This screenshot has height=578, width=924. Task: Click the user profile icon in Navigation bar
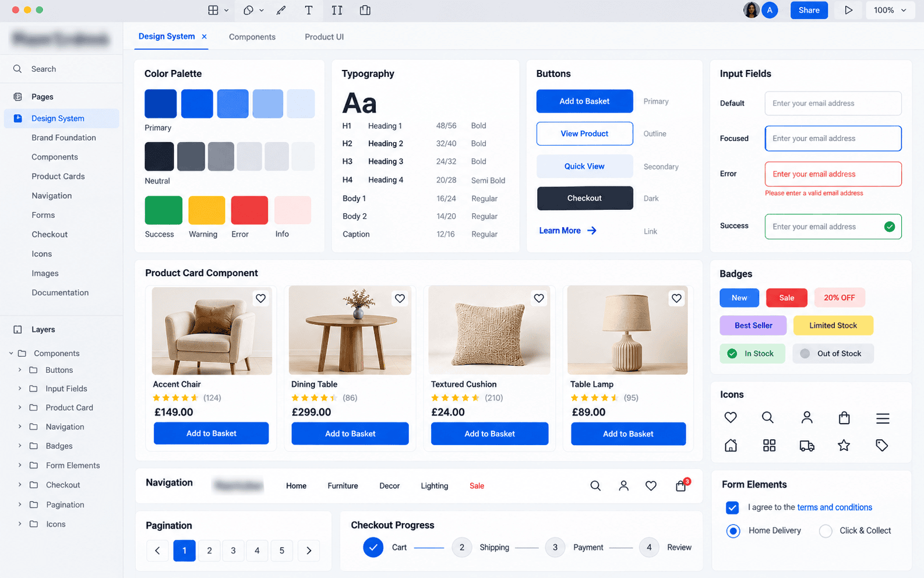click(x=623, y=485)
